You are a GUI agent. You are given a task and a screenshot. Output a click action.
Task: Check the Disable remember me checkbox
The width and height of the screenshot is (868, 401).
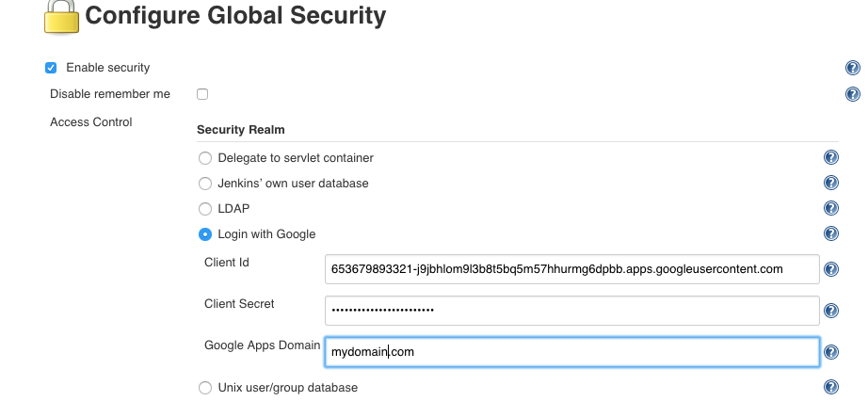click(x=202, y=94)
